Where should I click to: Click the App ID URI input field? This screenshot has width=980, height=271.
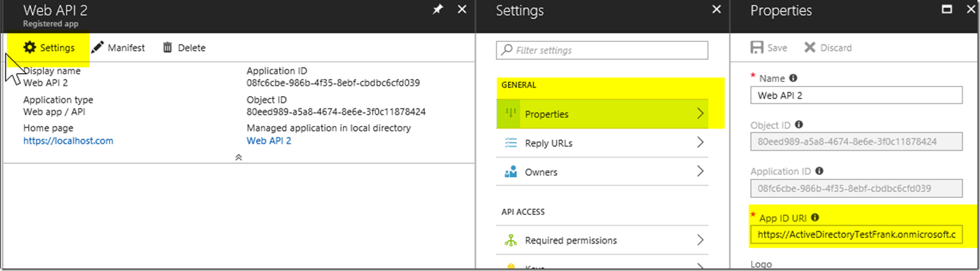(x=856, y=235)
